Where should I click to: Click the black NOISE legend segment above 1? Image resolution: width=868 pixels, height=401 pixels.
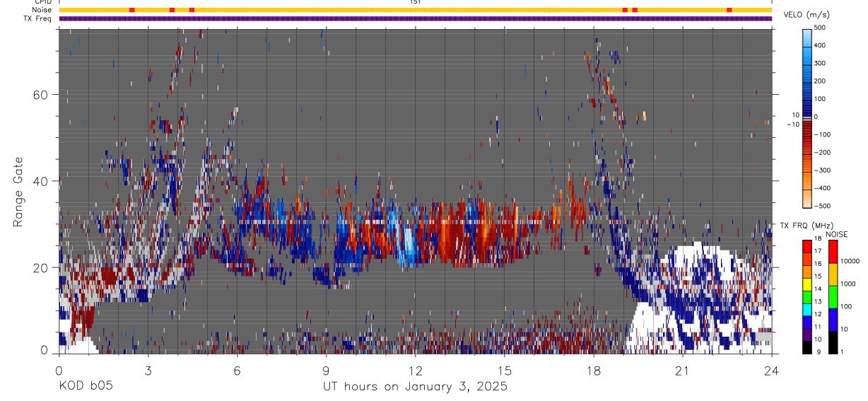833,342
